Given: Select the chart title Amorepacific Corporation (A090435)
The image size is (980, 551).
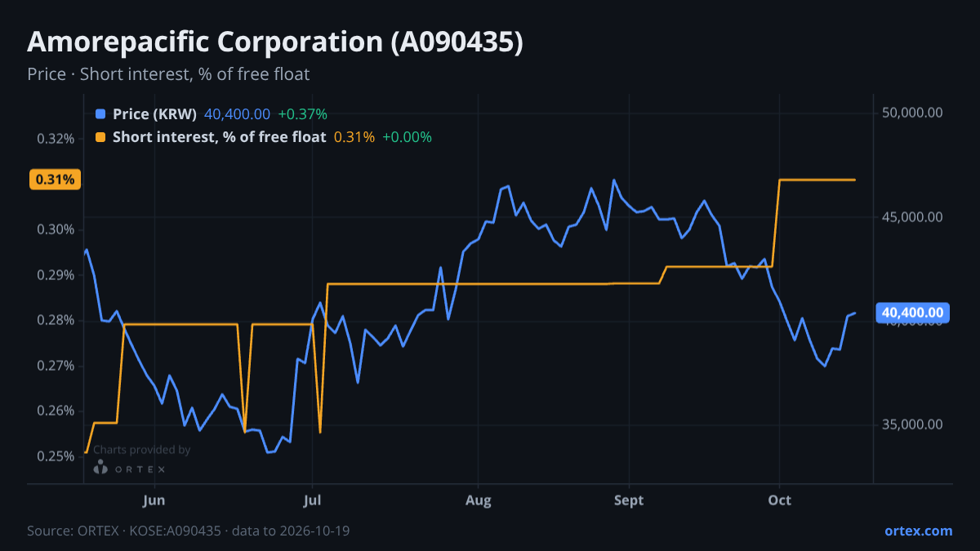Looking at the screenshot, I should pyautogui.click(x=274, y=42).
